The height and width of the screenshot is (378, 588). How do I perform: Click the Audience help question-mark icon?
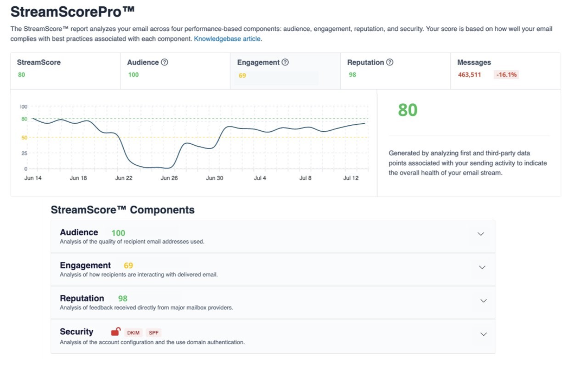(165, 62)
